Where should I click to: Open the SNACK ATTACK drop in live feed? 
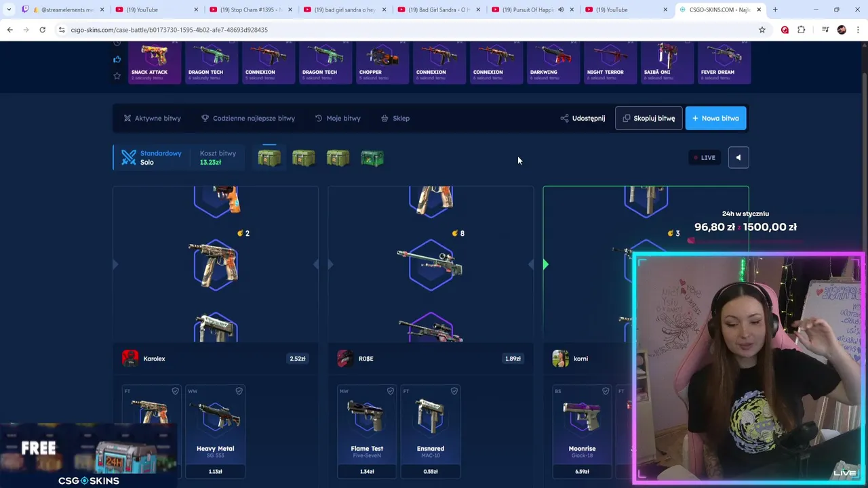(154, 62)
